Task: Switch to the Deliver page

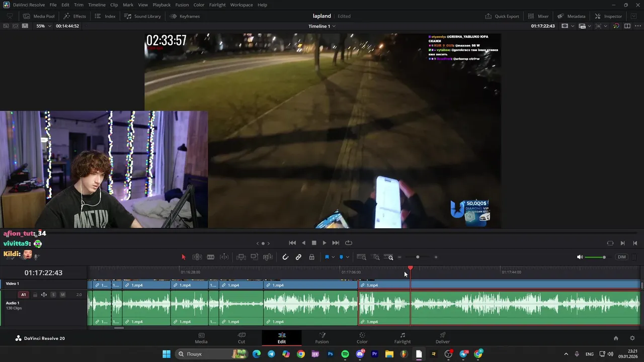Action: [x=443, y=338]
